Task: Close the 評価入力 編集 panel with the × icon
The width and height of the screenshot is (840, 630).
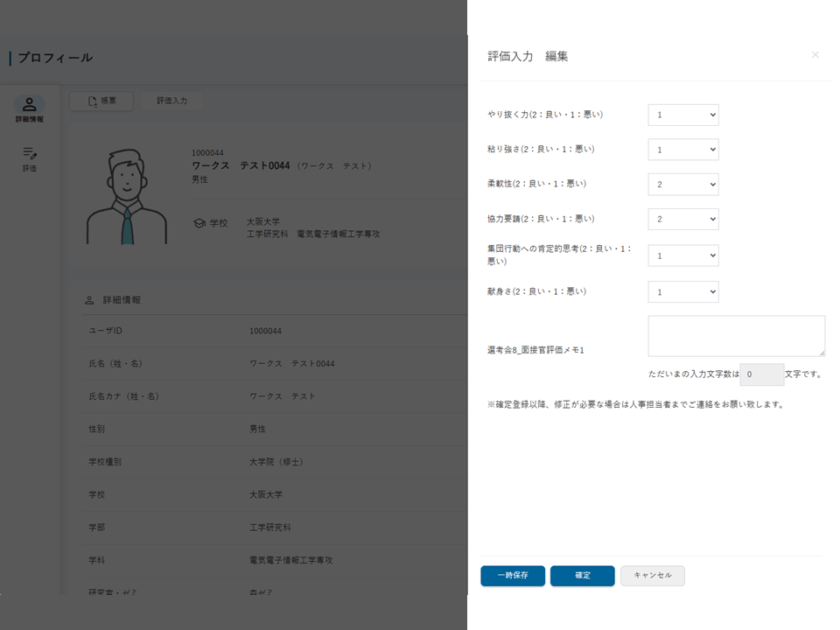Action: click(x=815, y=54)
